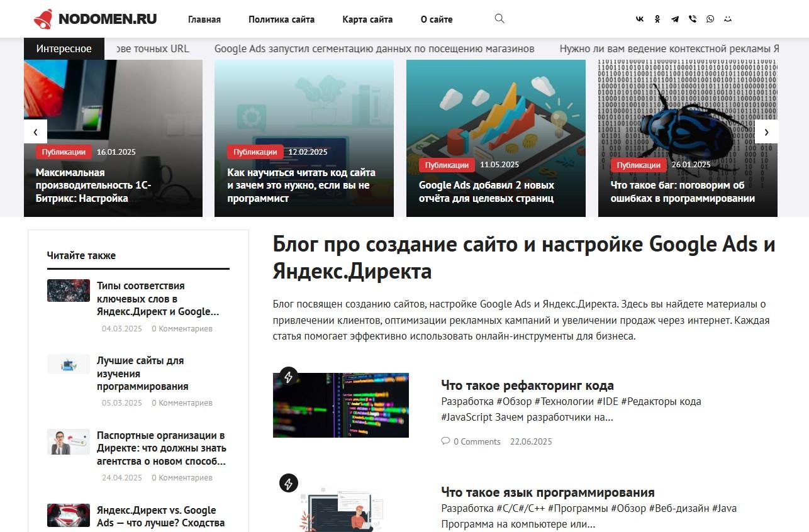Click code screenshot thumbnail of refactoring article
This screenshot has height=532, width=809.
point(341,405)
